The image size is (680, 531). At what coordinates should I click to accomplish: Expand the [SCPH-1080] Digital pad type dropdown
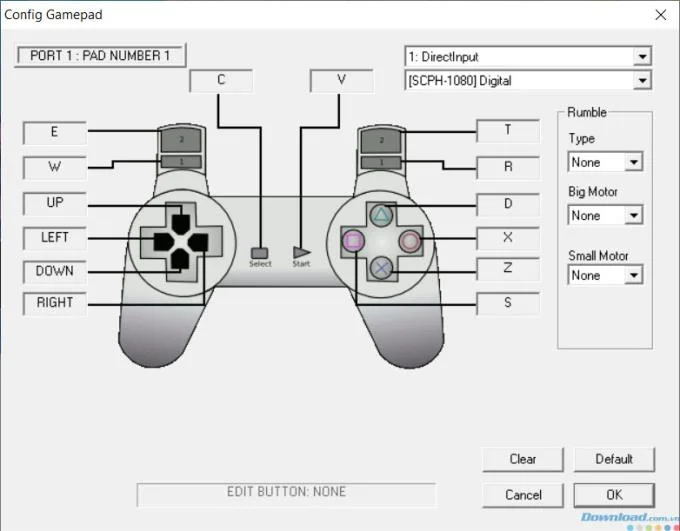point(528,81)
